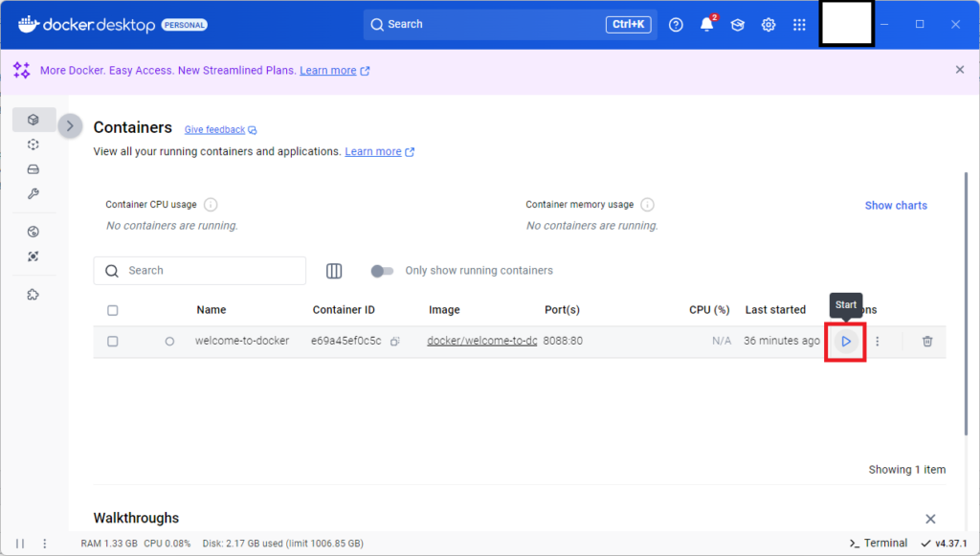Screen dimensions: 980x556
Task: Open the column chooser icon
Action: click(334, 271)
